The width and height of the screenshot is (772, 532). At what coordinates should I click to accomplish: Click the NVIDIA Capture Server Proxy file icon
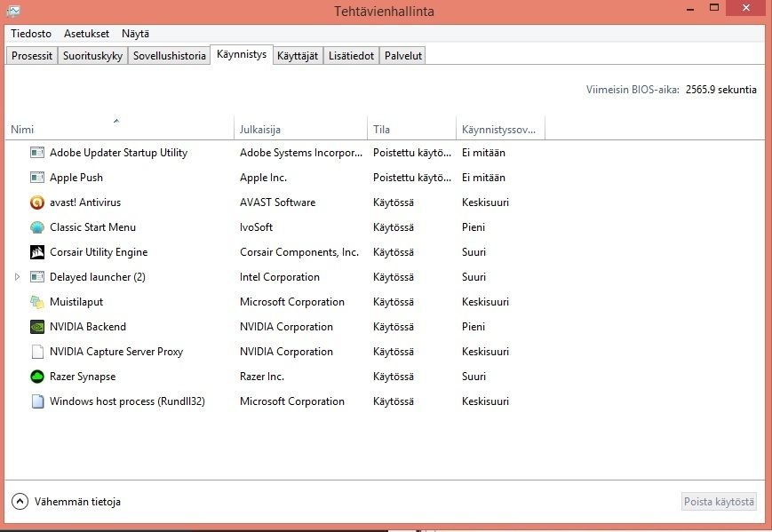(x=37, y=352)
